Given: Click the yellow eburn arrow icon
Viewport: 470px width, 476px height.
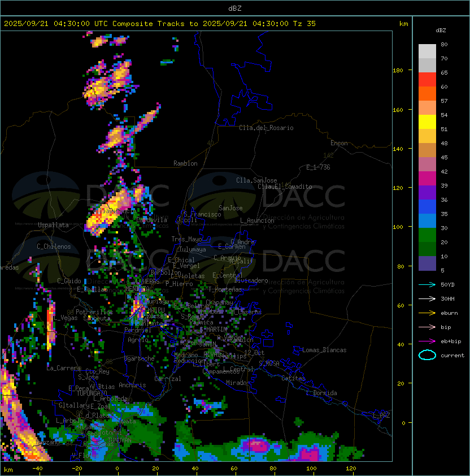Looking at the screenshot, I should tap(427, 313).
